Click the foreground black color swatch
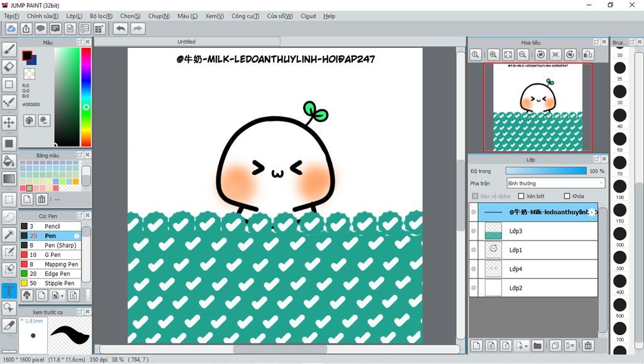Screen dimensions: 644x364 coord(27,55)
